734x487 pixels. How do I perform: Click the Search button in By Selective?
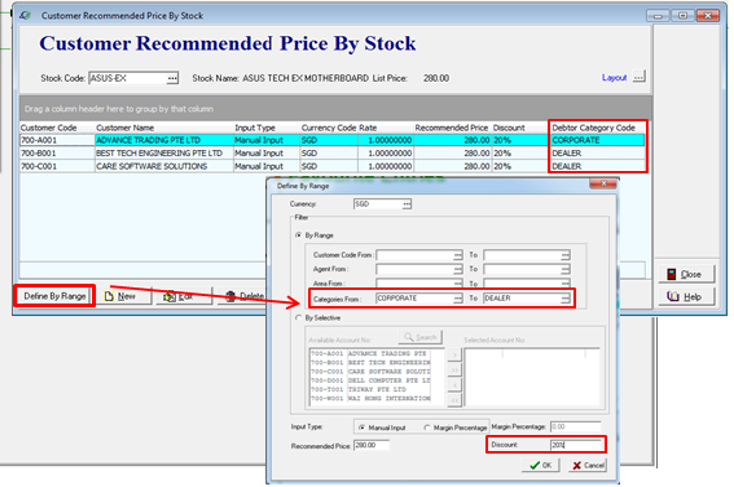420,337
